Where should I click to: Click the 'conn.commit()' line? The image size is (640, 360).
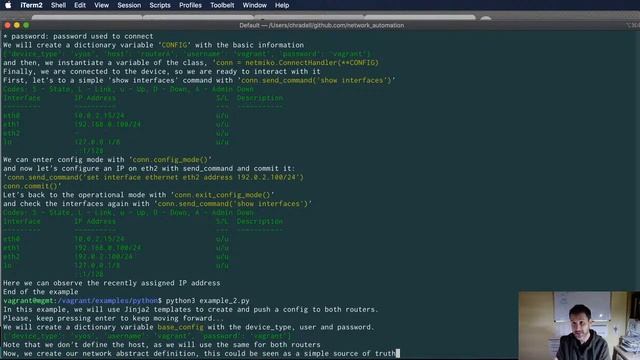tap(32, 186)
